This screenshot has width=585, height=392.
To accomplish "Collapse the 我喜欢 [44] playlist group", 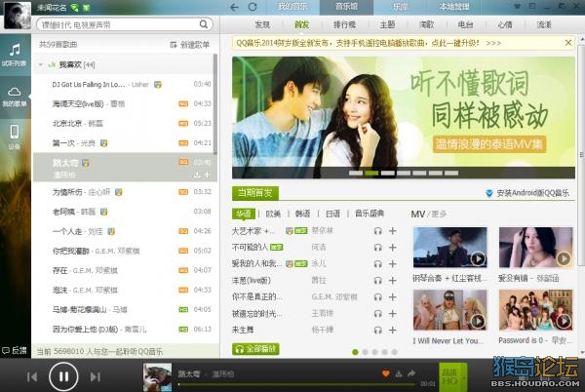I will [41, 65].
